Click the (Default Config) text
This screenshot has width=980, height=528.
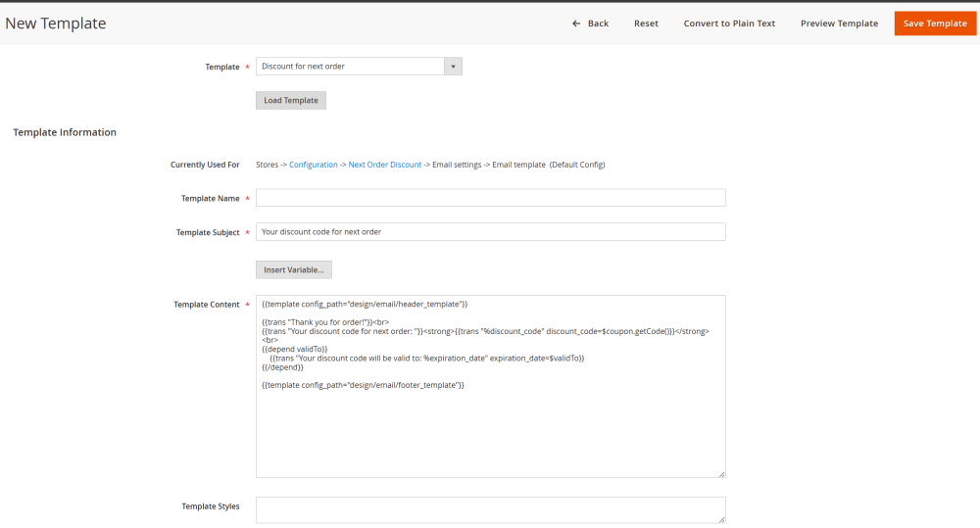click(x=577, y=165)
